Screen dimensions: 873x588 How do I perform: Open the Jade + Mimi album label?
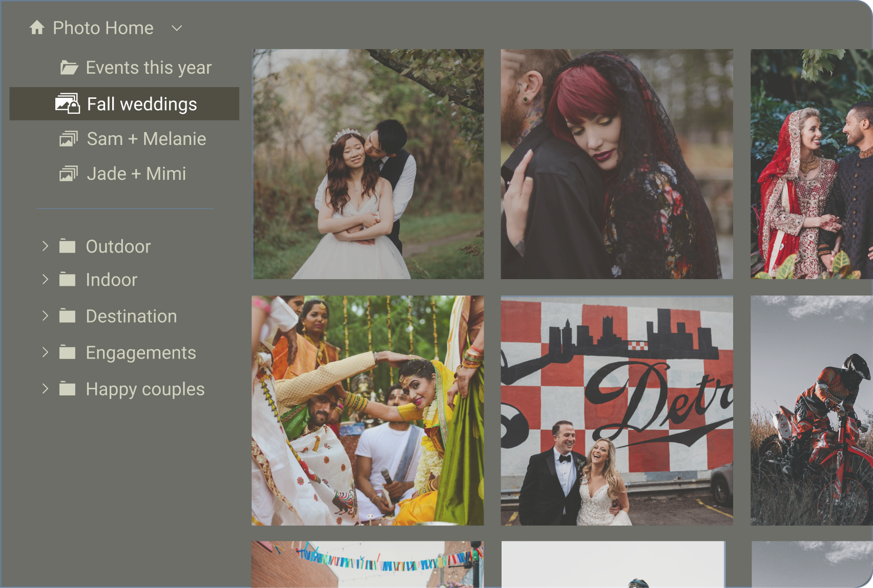point(136,174)
